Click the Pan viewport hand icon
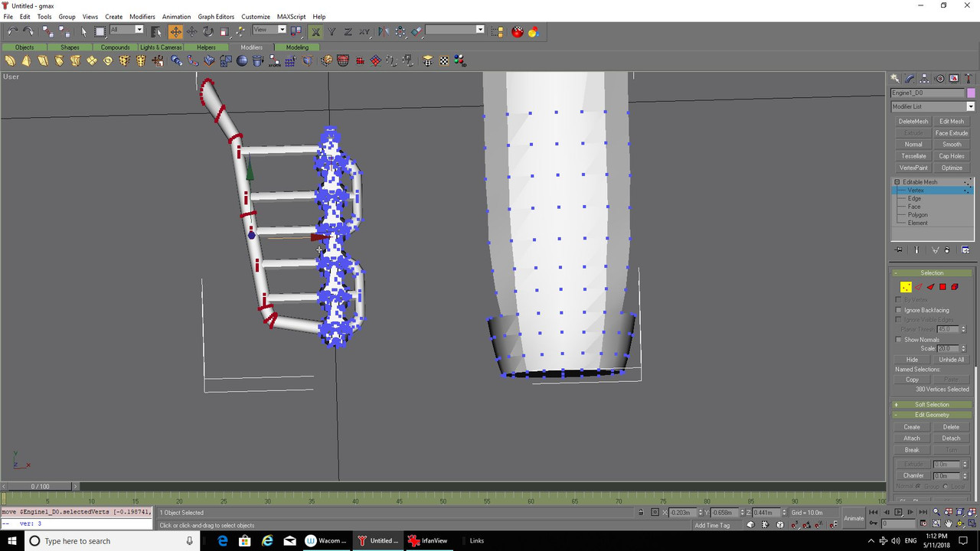This screenshot has height=551, width=980. pyautogui.click(x=949, y=524)
